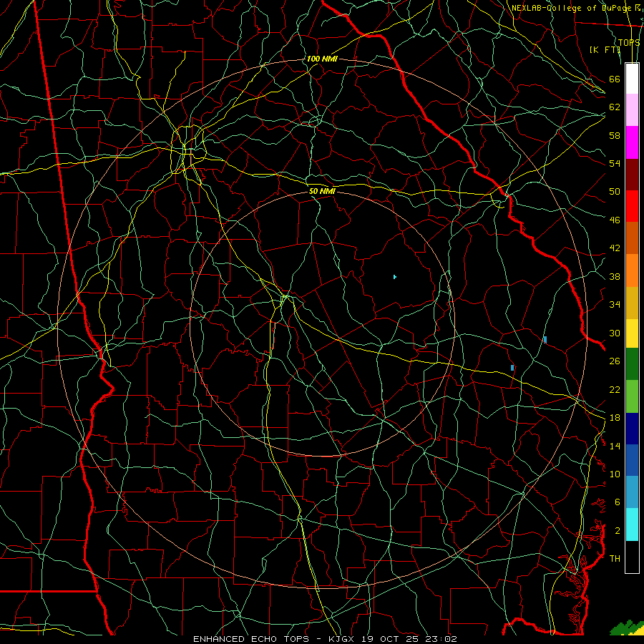Click the legend value '38'

615,276
